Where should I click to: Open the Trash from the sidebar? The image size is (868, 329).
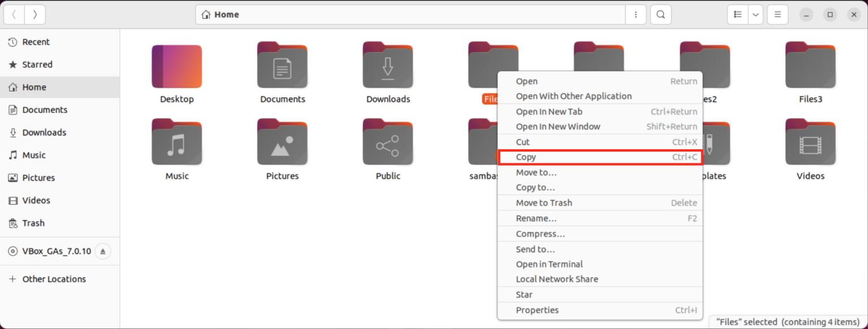tap(33, 223)
